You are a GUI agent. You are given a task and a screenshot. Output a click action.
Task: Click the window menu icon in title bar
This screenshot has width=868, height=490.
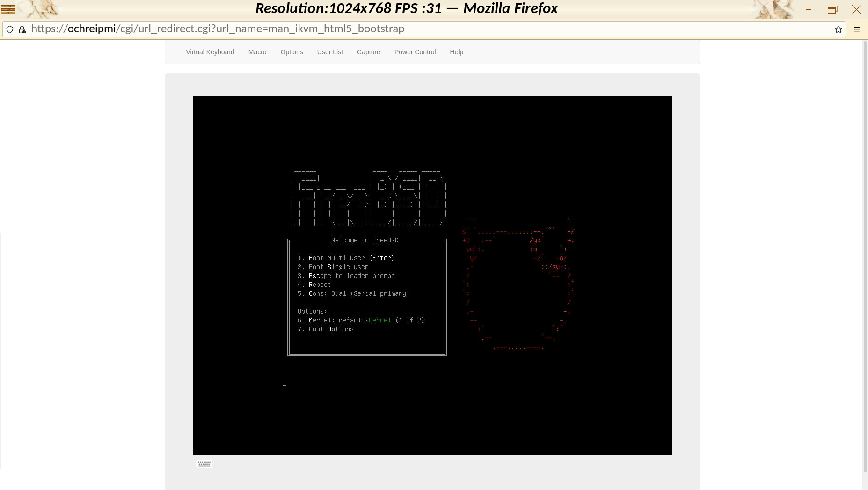(x=8, y=9)
